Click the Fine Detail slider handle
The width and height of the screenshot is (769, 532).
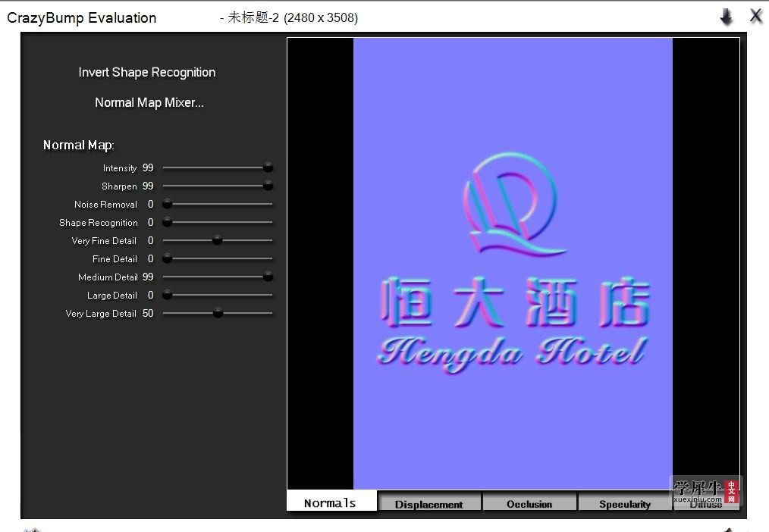click(168, 258)
